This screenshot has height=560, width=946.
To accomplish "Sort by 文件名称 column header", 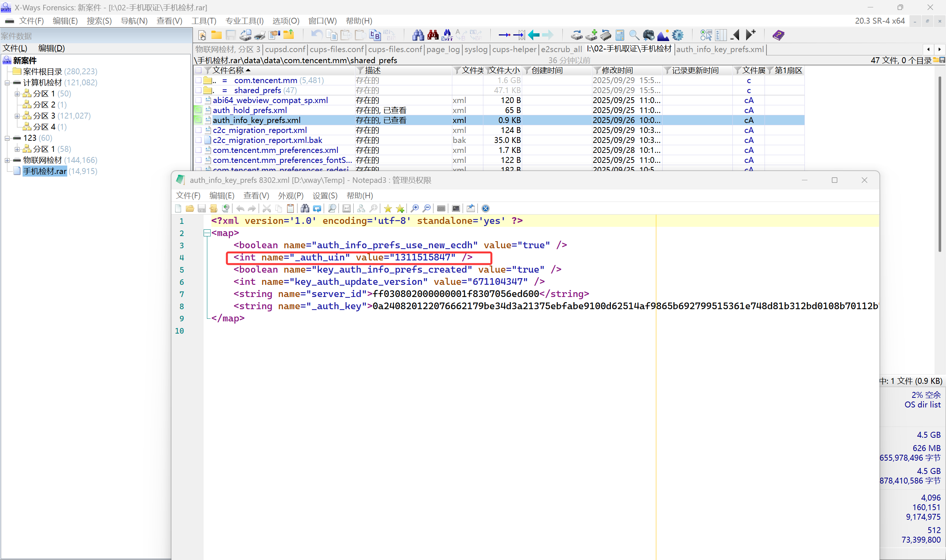I will point(228,70).
